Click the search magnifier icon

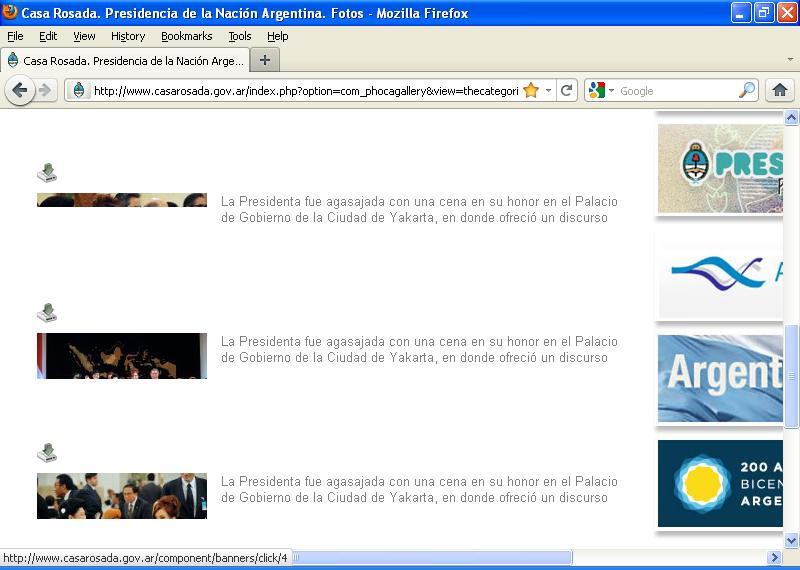(x=747, y=90)
